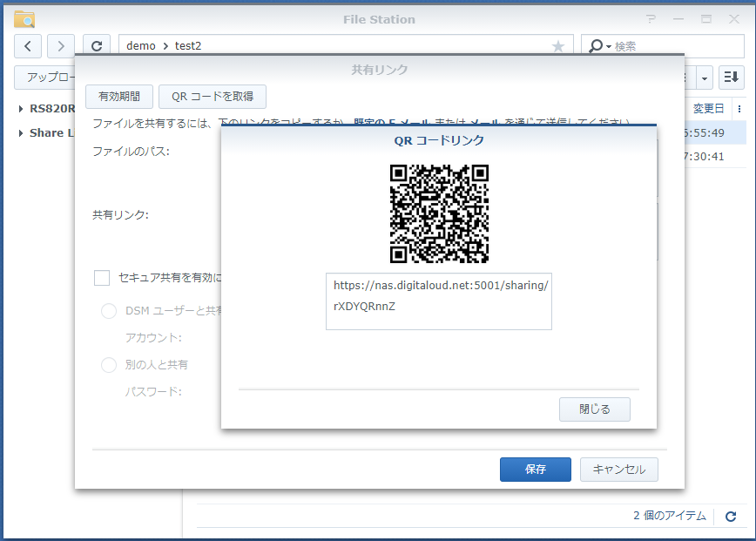Sort by the 変更日 column header
The image size is (756, 541).
[708, 109]
